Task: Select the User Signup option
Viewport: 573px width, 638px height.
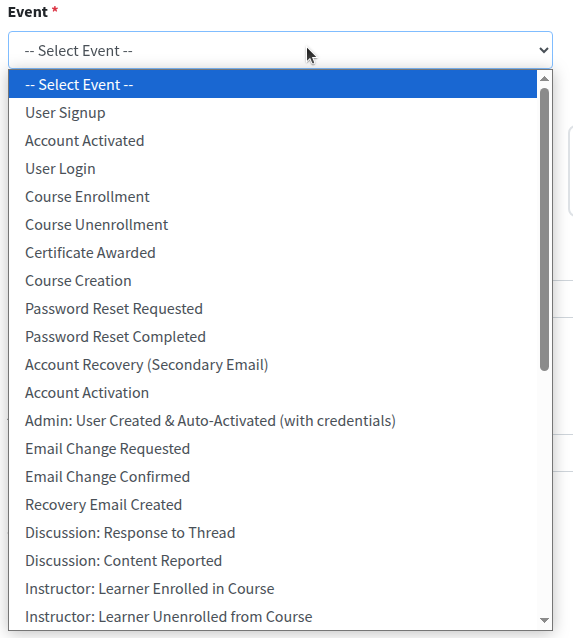Action: (273, 113)
